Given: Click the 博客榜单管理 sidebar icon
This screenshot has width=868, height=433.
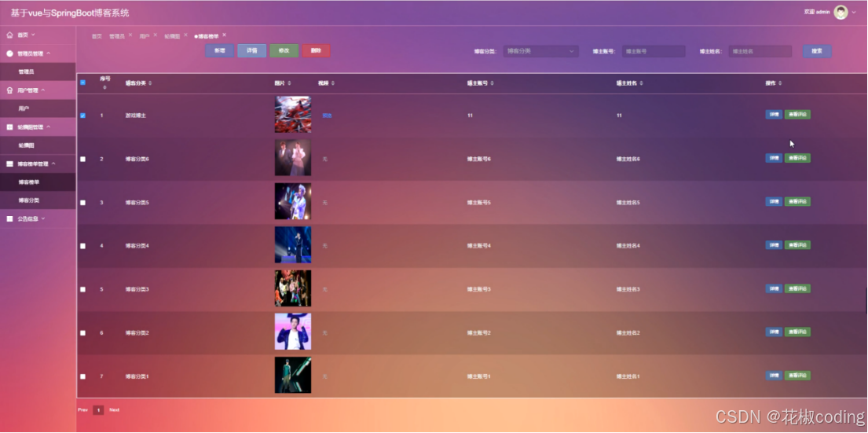Looking at the screenshot, I should coord(9,164).
